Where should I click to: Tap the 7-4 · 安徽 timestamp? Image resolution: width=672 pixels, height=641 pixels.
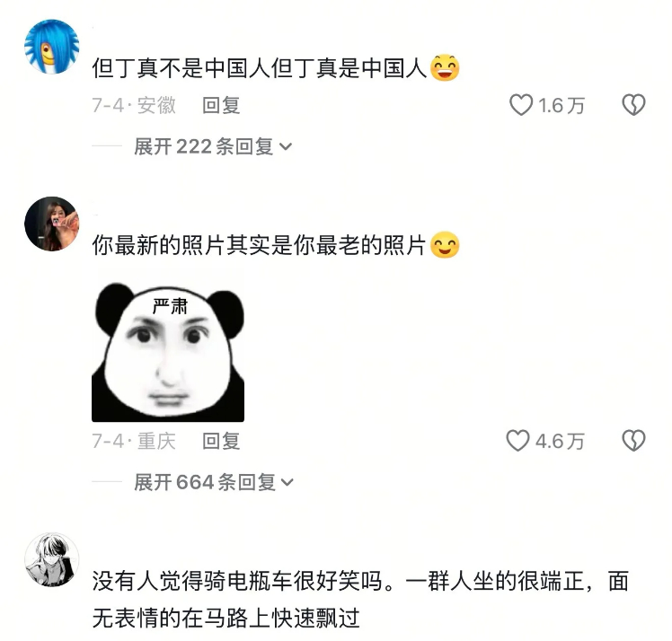click(134, 105)
